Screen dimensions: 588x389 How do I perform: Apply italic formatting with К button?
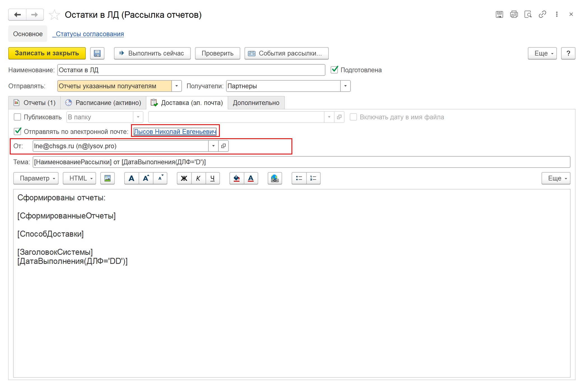point(198,178)
